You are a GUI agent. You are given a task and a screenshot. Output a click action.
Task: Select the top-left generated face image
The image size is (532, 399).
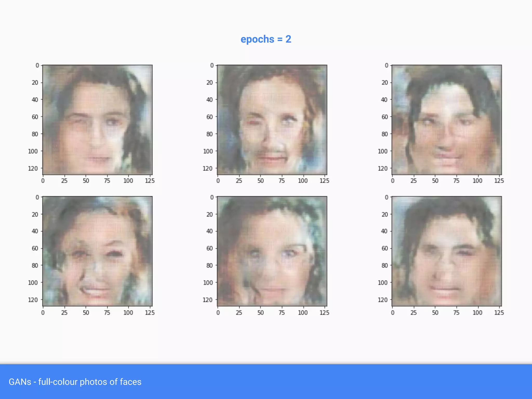(97, 120)
